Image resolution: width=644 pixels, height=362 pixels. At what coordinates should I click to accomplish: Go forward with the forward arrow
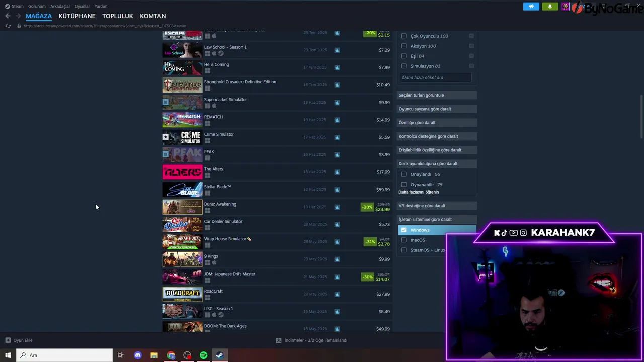(18, 16)
